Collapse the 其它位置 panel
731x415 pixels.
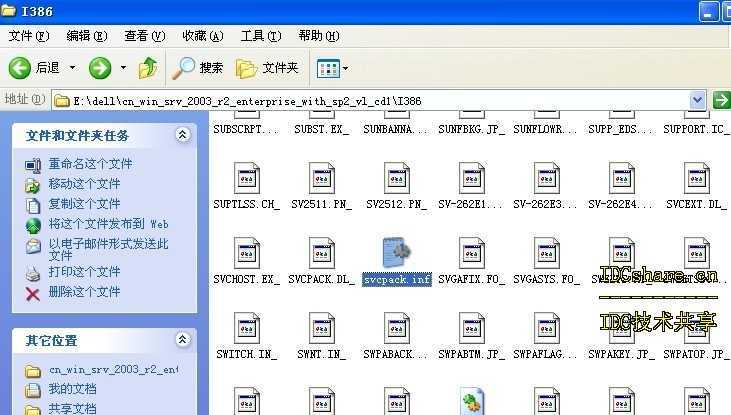click(x=182, y=339)
